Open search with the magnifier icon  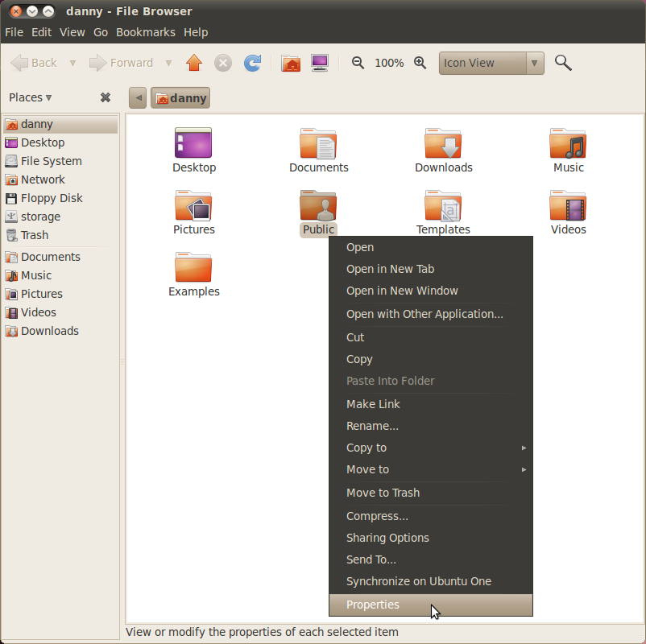pos(563,63)
